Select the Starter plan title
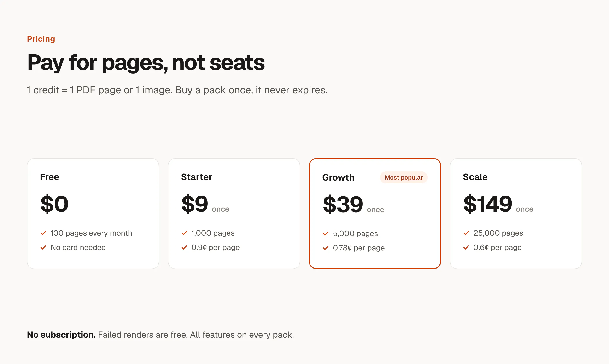609x364 pixels. (x=196, y=177)
